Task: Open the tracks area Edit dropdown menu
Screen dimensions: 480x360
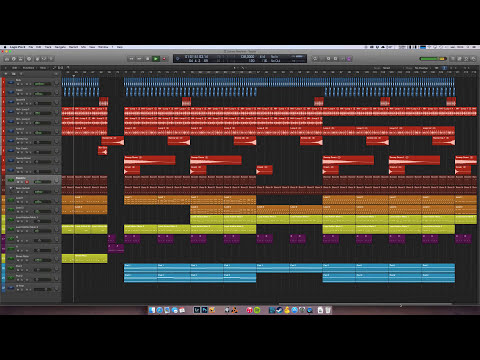Action: pyautogui.click(x=15, y=68)
